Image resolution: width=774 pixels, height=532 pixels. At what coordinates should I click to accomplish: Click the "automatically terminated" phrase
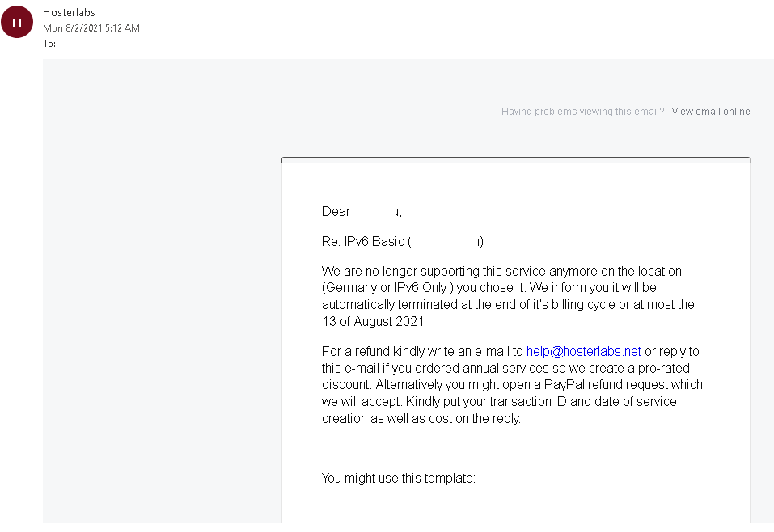(x=386, y=305)
